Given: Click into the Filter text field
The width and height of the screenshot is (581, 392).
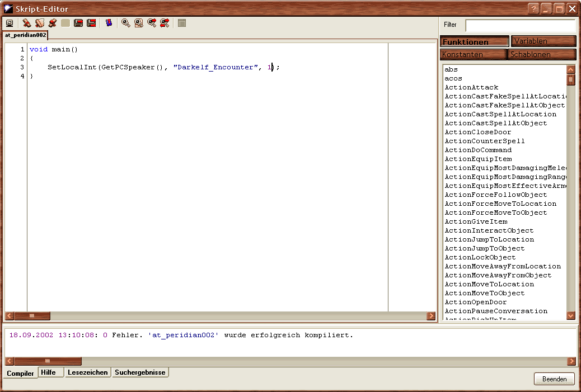Looking at the screenshot, I should 519,25.
